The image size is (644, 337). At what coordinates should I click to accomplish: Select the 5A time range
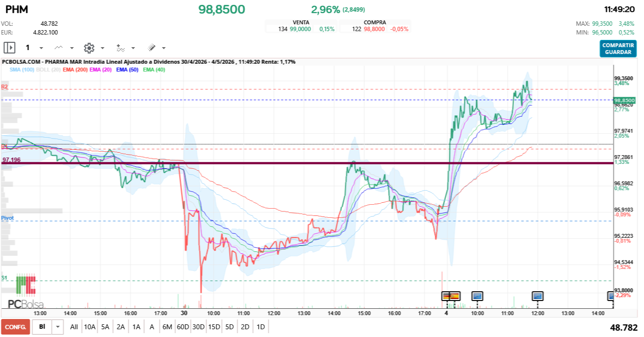(x=105, y=327)
